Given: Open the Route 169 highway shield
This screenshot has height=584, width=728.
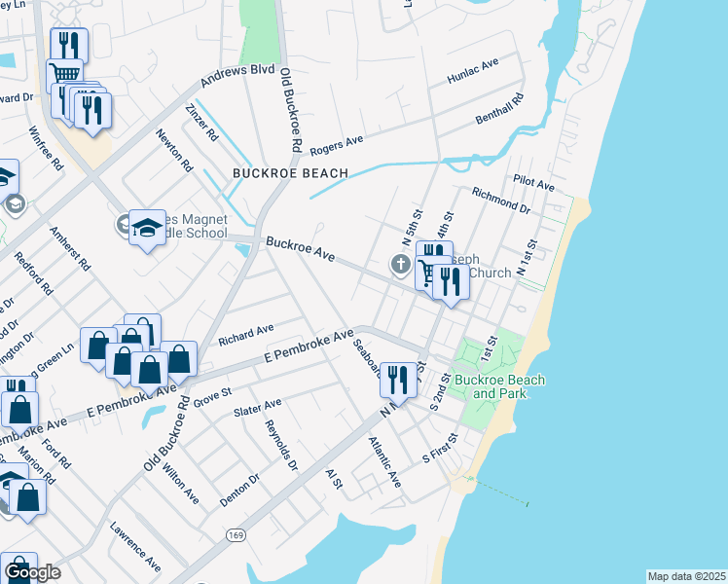Looking at the screenshot, I should tap(236, 535).
